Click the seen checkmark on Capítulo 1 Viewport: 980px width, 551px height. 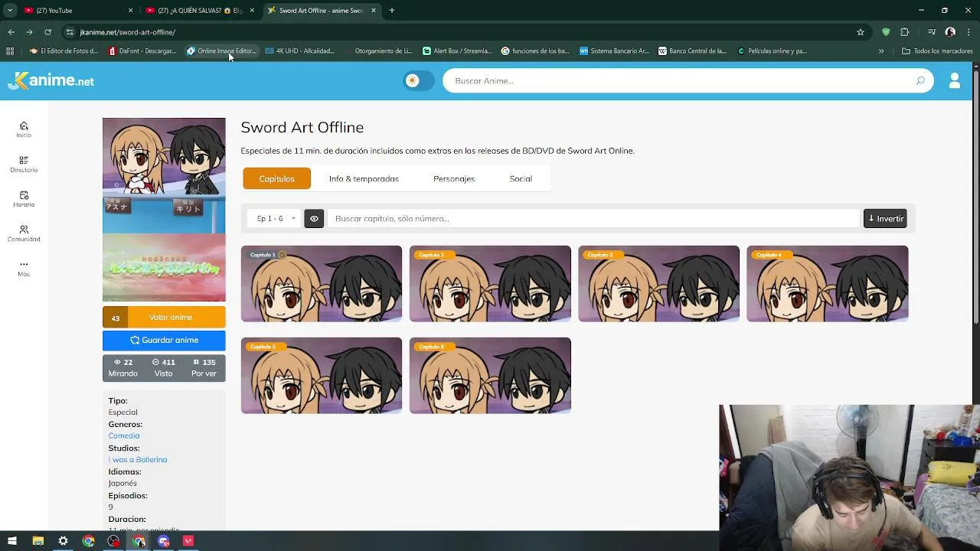pos(282,255)
